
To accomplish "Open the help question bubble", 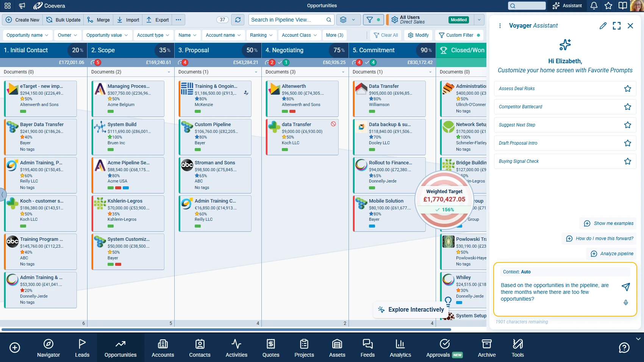I will pos(624,348).
